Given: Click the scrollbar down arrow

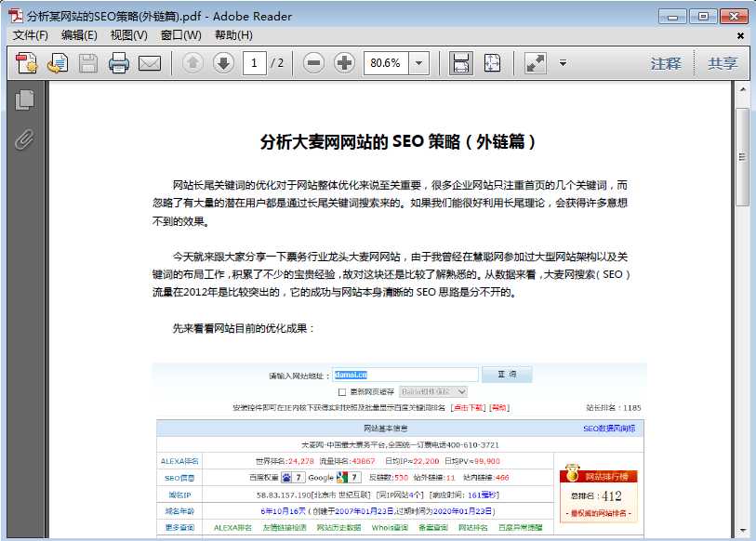Looking at the screenshot, I should point(742,531).
